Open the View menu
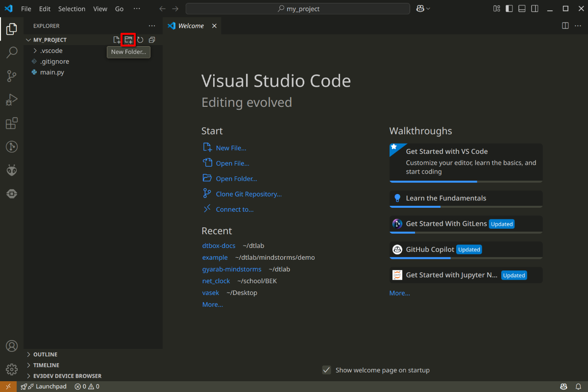Screen dimensions: 588x392 [100, 9]
